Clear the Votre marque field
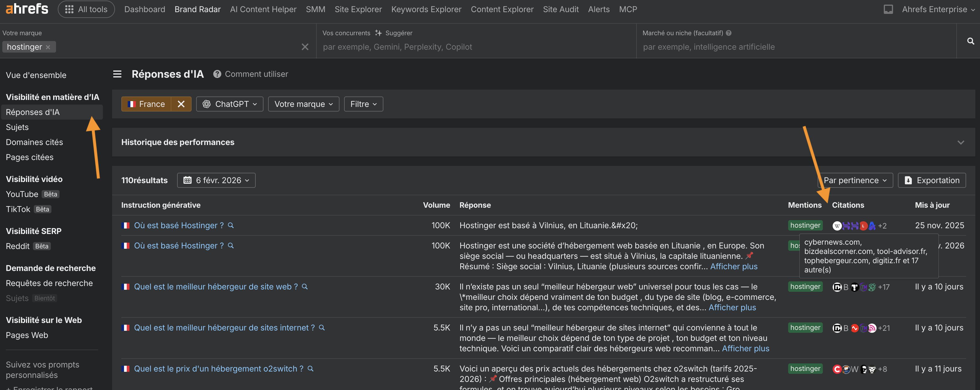Image resolution: width=980 pixels, height=390 pixels. (305, 47)
